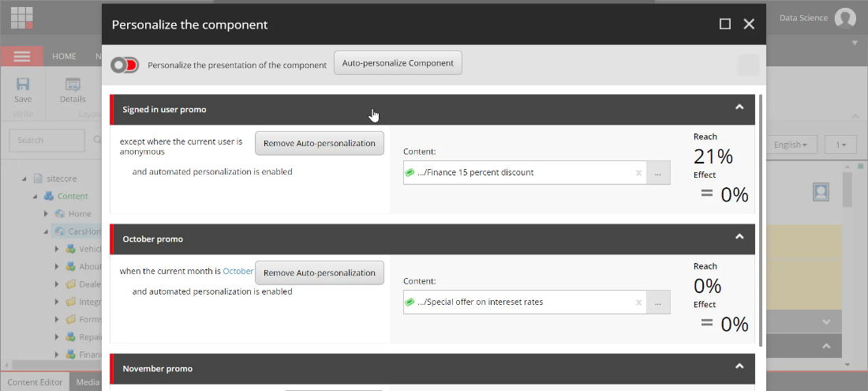Browse content for Finance 15 percent discount
868x391 pixels.
658,172
